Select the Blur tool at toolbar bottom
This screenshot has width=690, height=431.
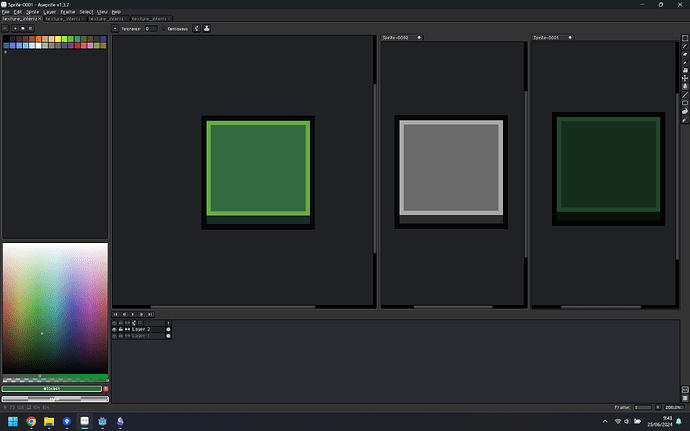click(x=685, y=119)
